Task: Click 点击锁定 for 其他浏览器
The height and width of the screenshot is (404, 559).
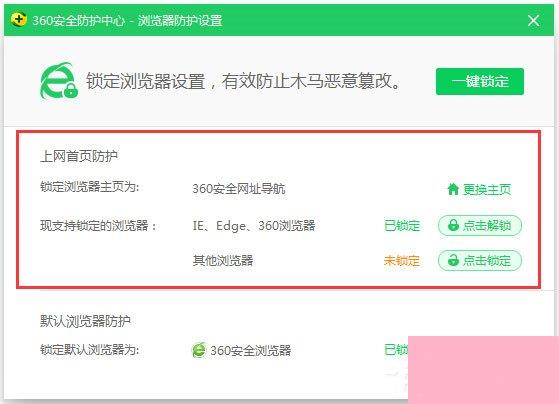Action: [x=480, y=260]
